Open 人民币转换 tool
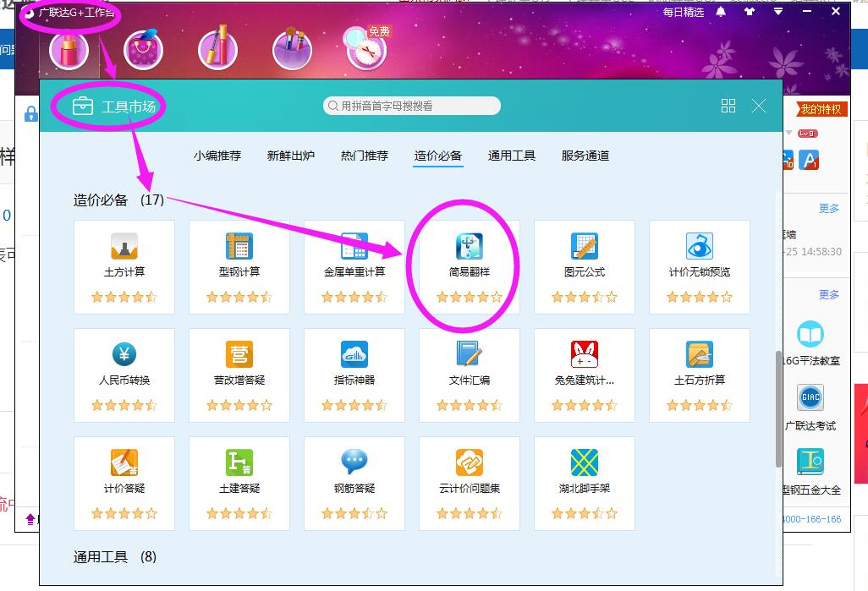This screenshot has height=591, width=868. point(124,375)
